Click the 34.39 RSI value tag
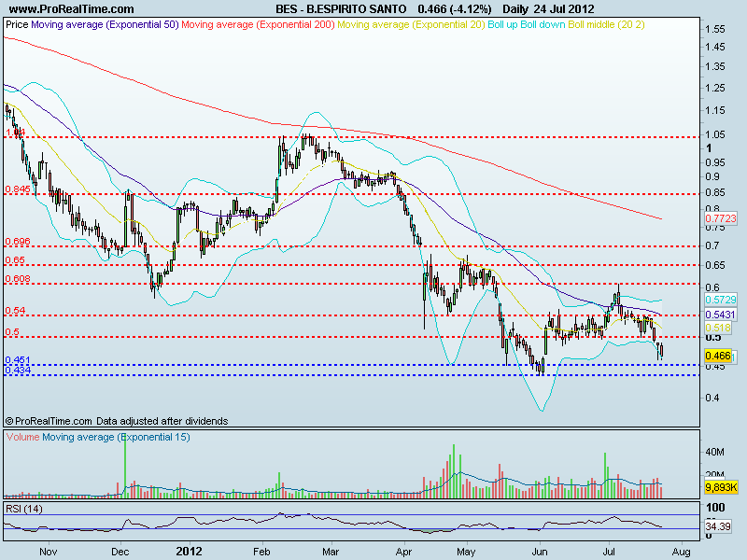747x560 pixels. 718,526
